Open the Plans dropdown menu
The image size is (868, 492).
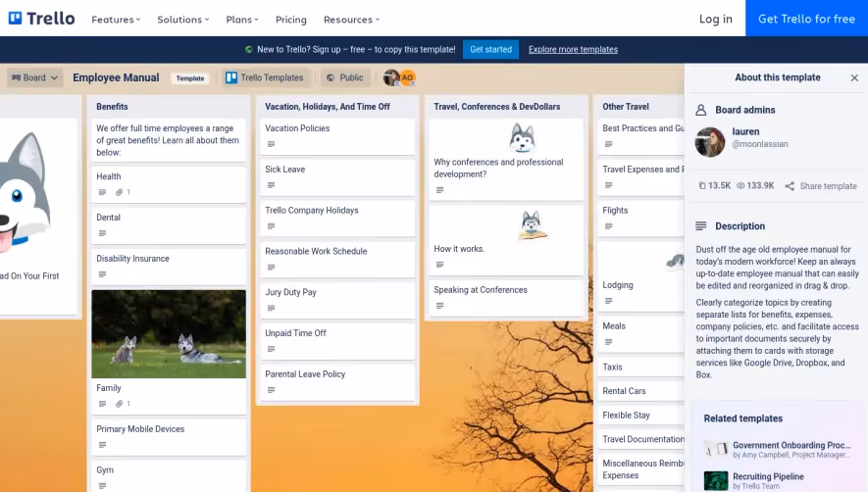[242, 20]
